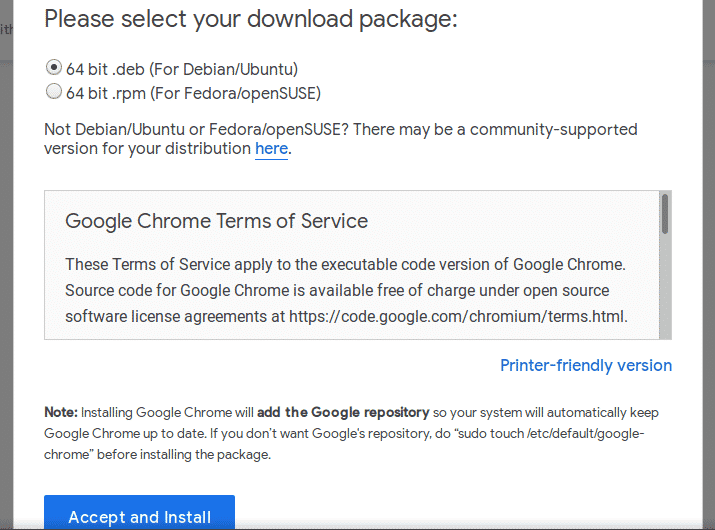Click the bold "Note:" label
Image resolution: width=715 pixels, height=530 pixels.
click(60, 412)
